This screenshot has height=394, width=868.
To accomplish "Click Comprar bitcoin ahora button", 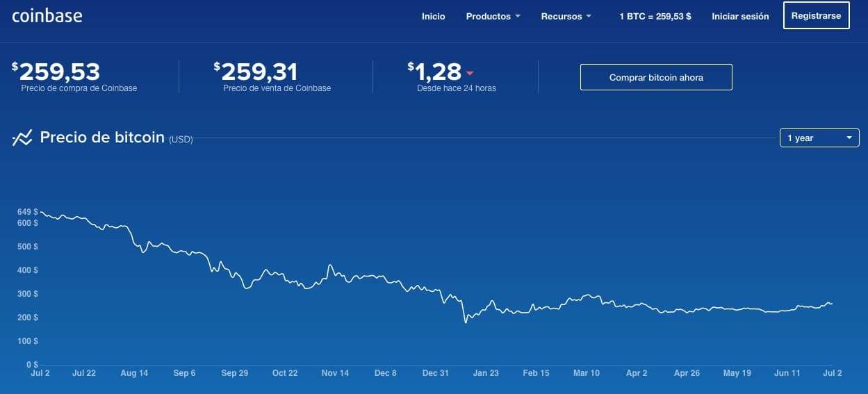I will [x=656, y=77].
